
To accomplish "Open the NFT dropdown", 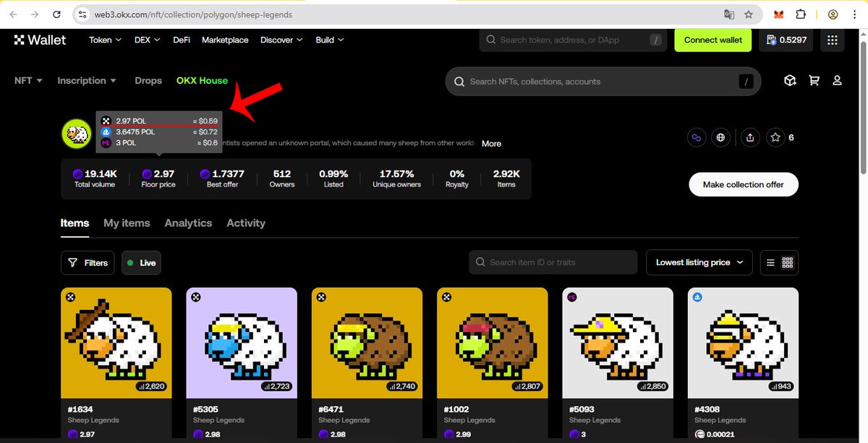I will click(x=28, y=80).
